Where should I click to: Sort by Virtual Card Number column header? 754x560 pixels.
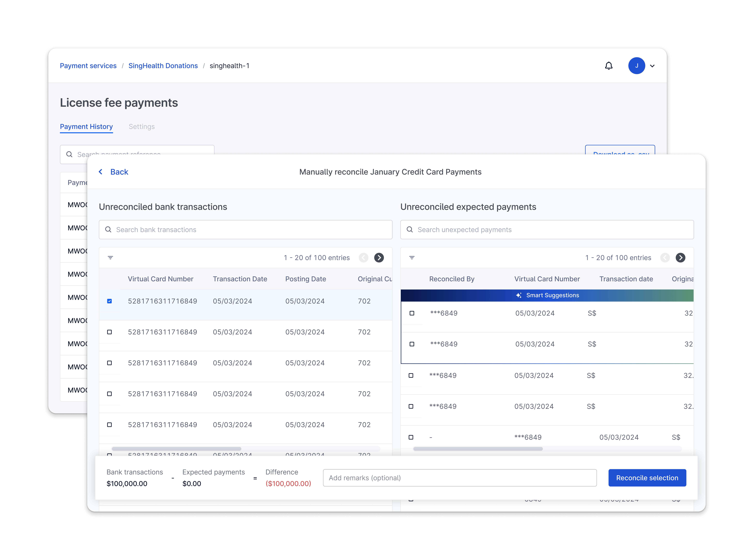[x=160, y=279]
